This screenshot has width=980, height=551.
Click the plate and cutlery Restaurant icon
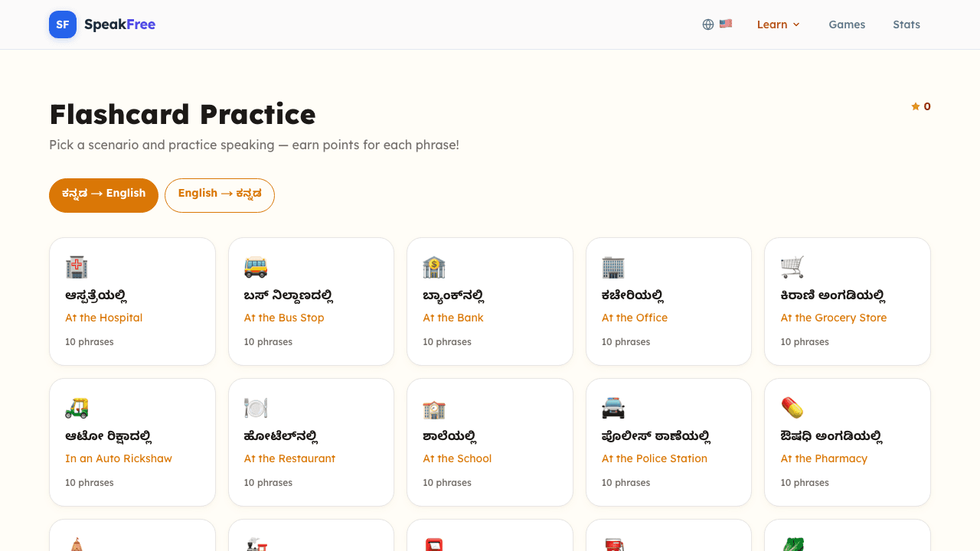pyautogui.click(x=256, y=408)
